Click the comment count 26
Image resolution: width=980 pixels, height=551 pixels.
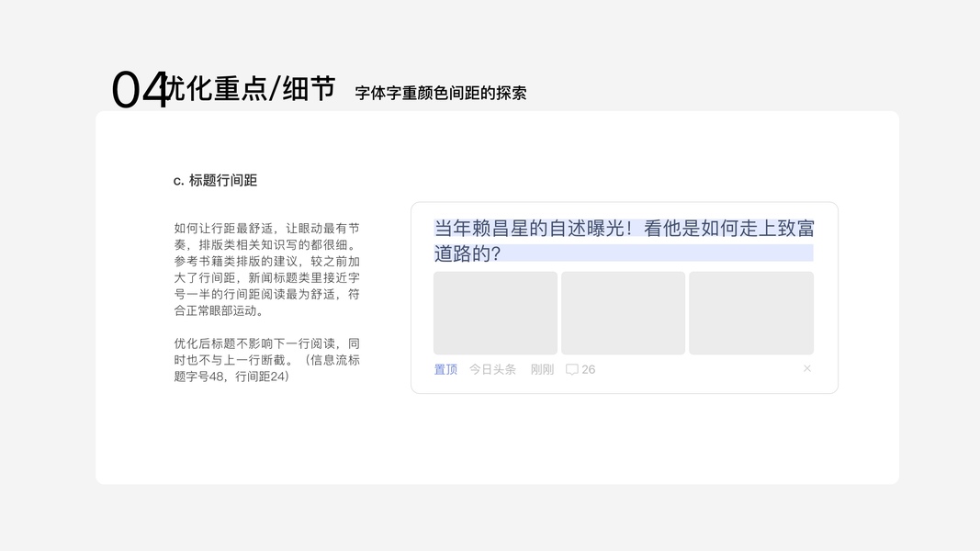coord(588,369)
